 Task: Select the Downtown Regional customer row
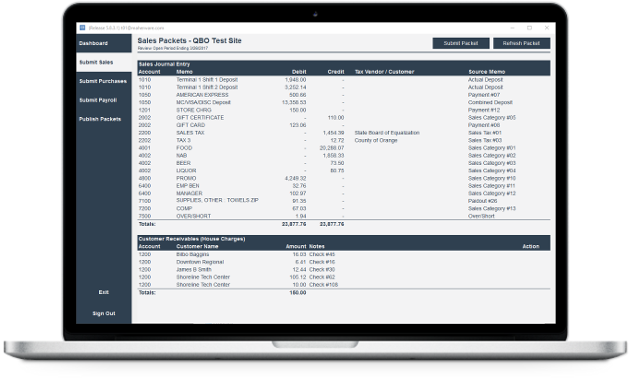tap(343, 262)
